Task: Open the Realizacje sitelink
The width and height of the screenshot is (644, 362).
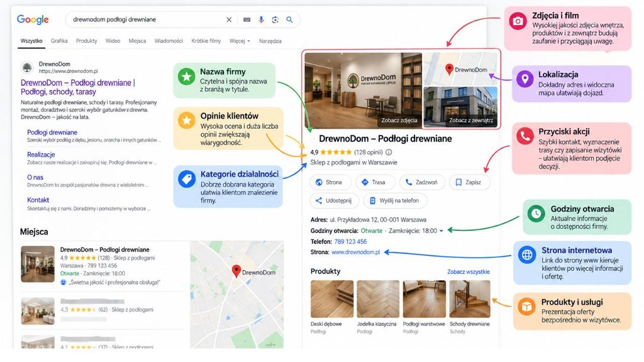Action: point(41,155)
